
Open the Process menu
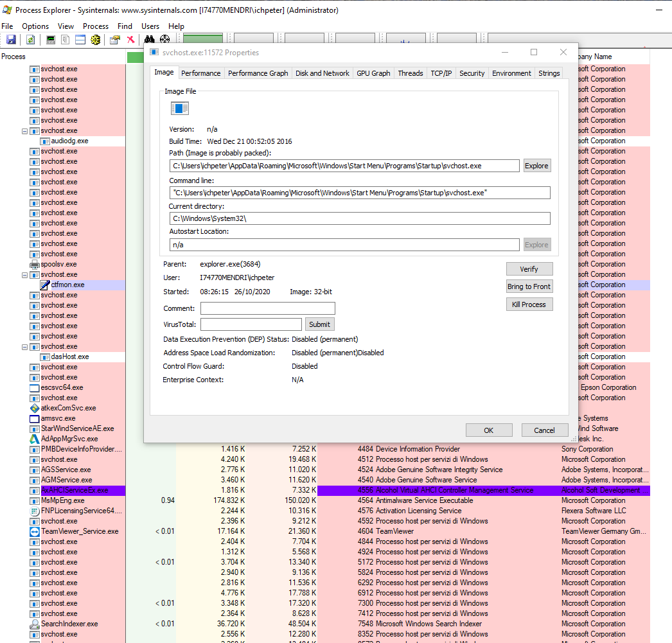(x=96, y=26)
